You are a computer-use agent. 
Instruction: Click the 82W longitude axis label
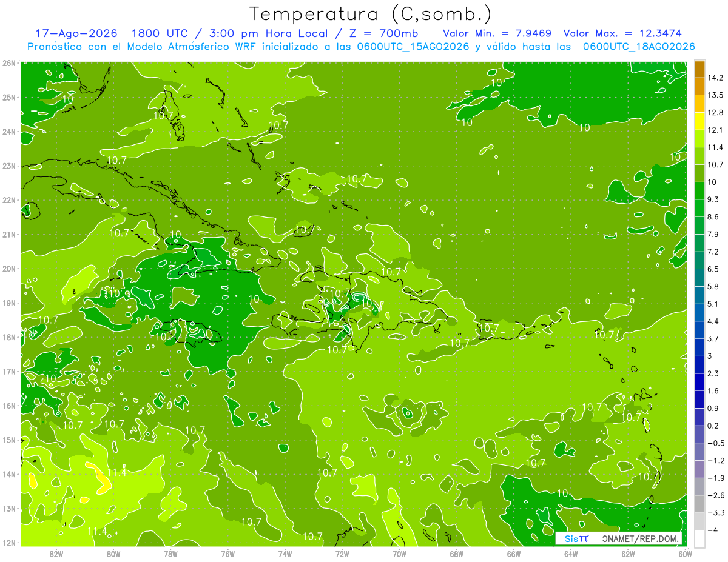(56, 554)
